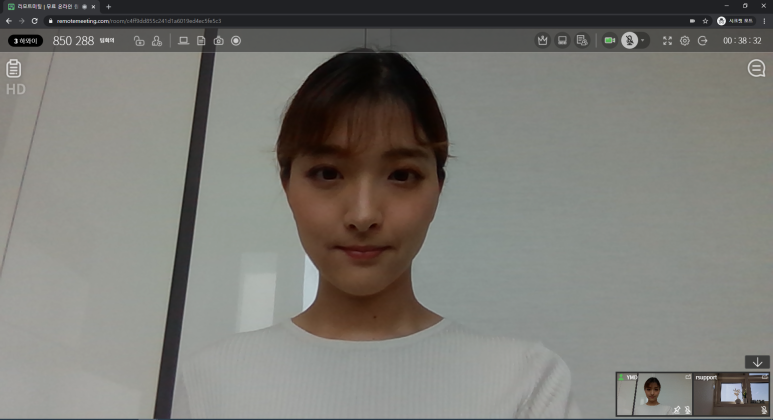Click popout icon on rsupport thumbnail

[x=765, y=377]
